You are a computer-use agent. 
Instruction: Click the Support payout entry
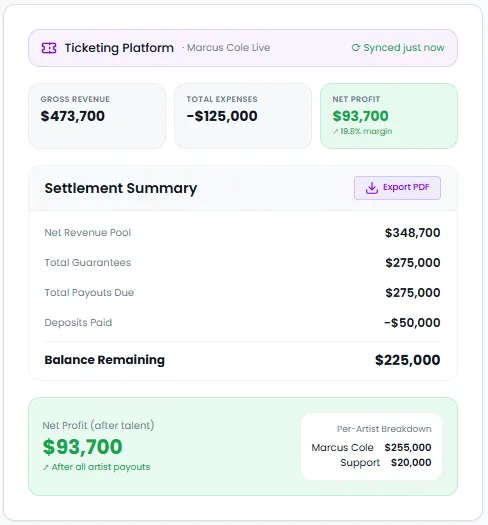point(386,463)
